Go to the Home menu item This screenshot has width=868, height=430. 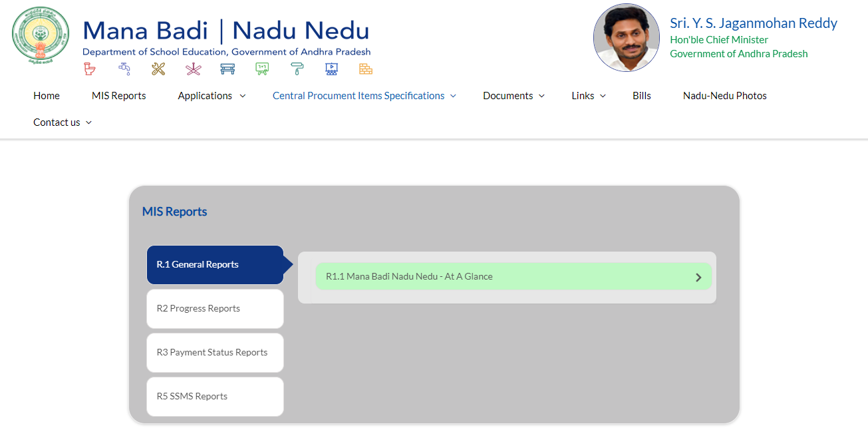[x=47, y=96]
